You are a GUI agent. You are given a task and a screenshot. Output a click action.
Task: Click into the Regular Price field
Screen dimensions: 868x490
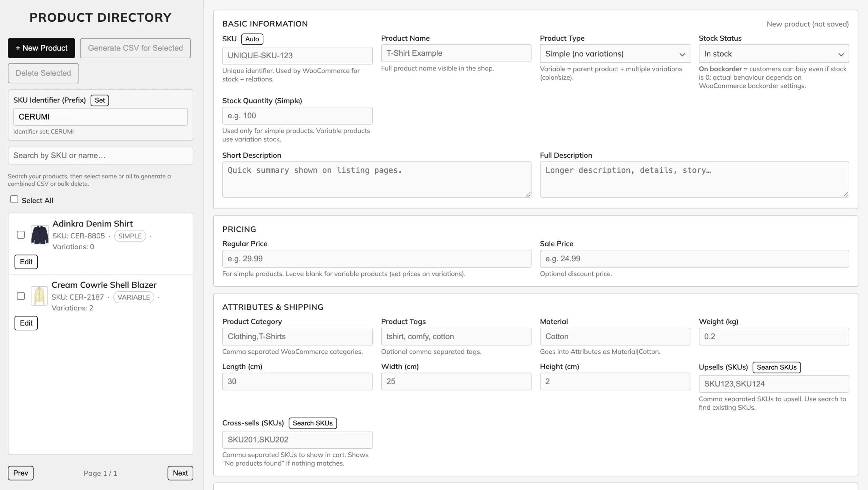click(376, 259)
